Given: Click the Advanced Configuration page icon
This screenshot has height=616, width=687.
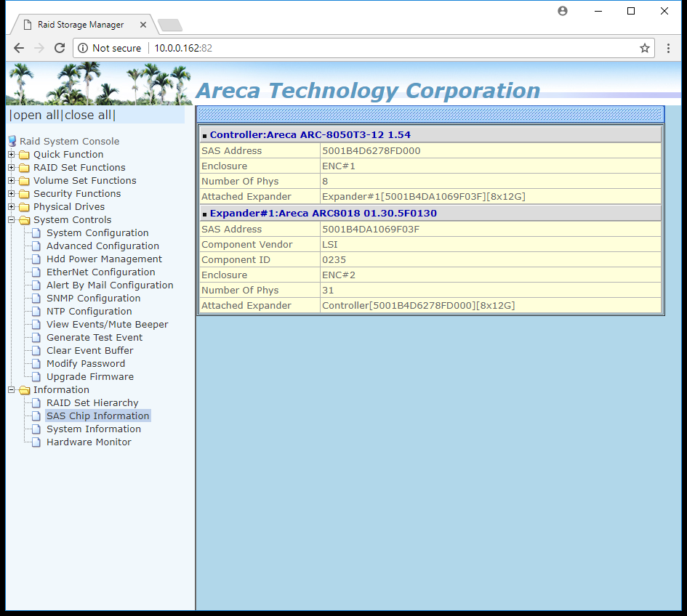Looking at the screenshot, I should pyautogui.click(x=36, y=246).
